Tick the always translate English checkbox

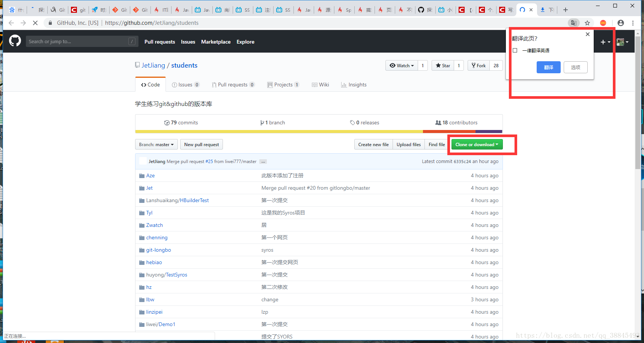pyautogui.click(x=515, y=50)
